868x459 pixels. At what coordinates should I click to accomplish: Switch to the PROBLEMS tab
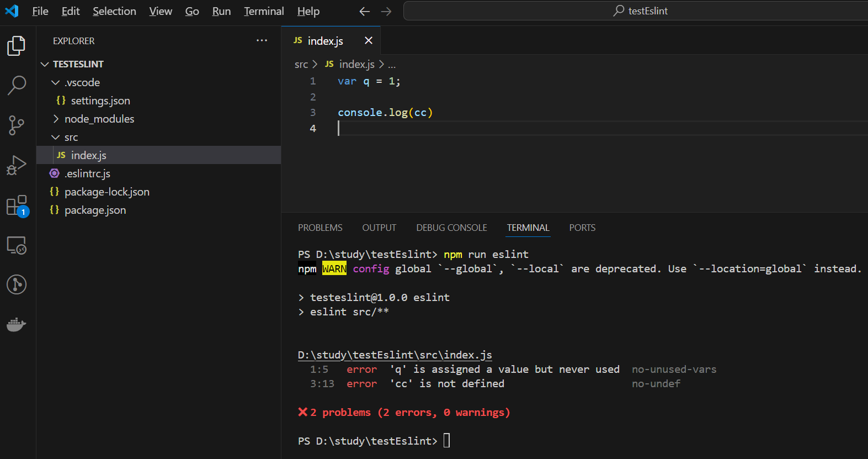tap(320, 228)
